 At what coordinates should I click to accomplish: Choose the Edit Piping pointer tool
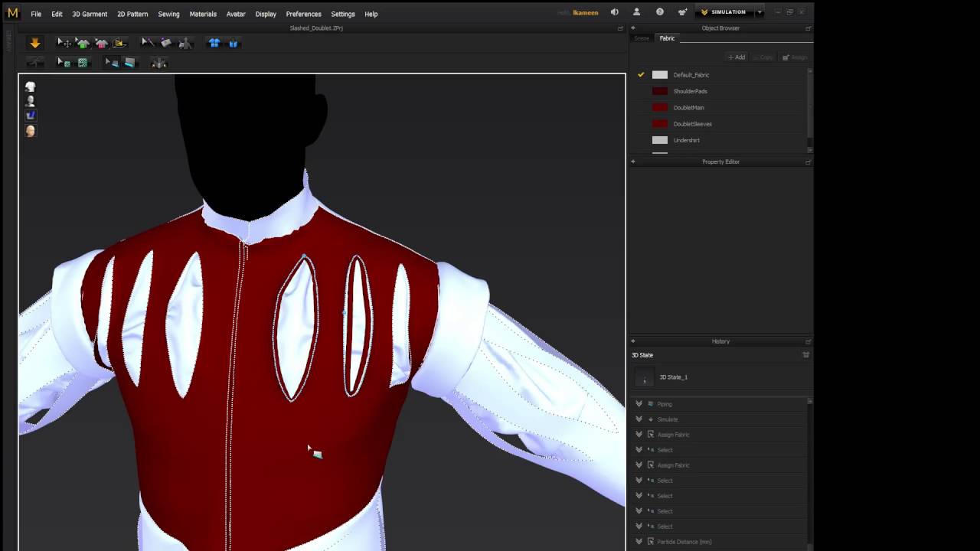click(x=112, y=63)
